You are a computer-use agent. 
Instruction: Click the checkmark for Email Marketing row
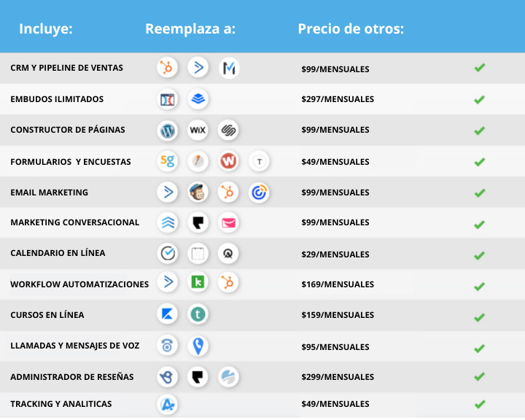point(480,193)
